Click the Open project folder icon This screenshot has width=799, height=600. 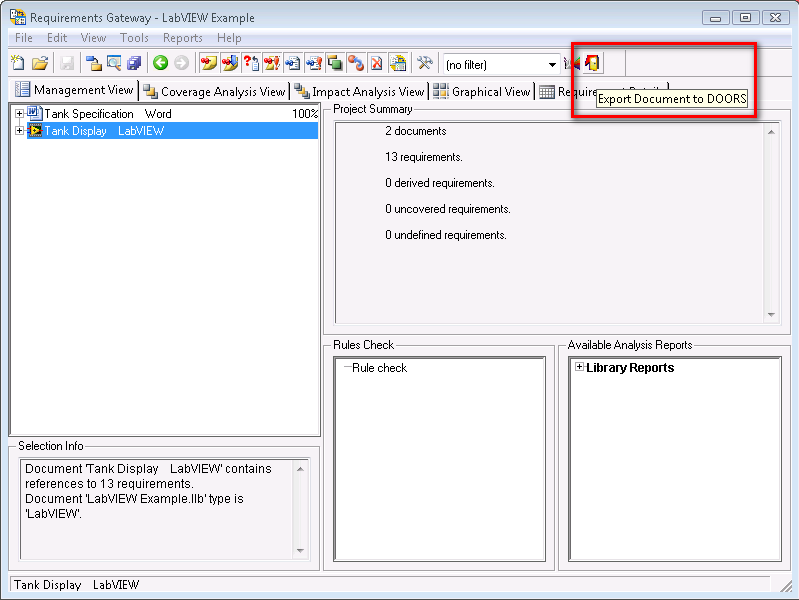tap(40, 64)
